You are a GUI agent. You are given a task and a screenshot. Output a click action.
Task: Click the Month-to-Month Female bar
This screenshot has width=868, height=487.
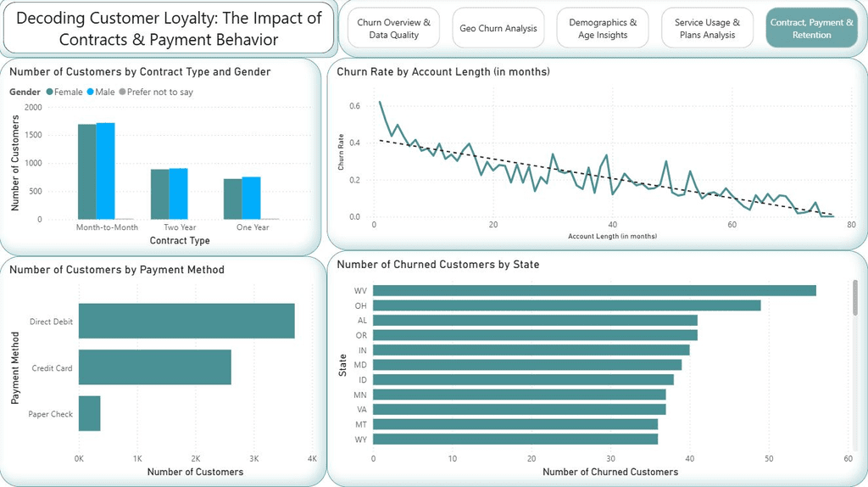coord(86,172)
